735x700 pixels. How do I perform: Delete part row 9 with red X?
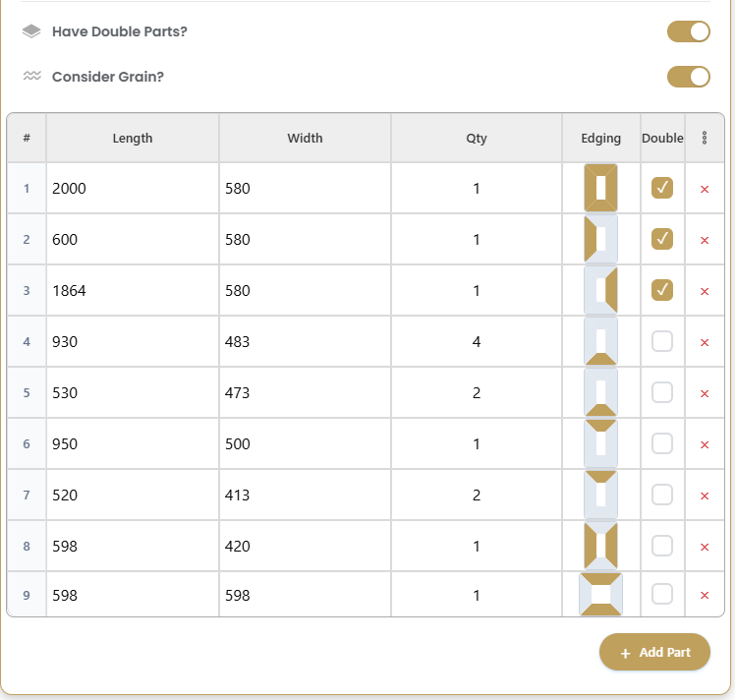point(705,596)
